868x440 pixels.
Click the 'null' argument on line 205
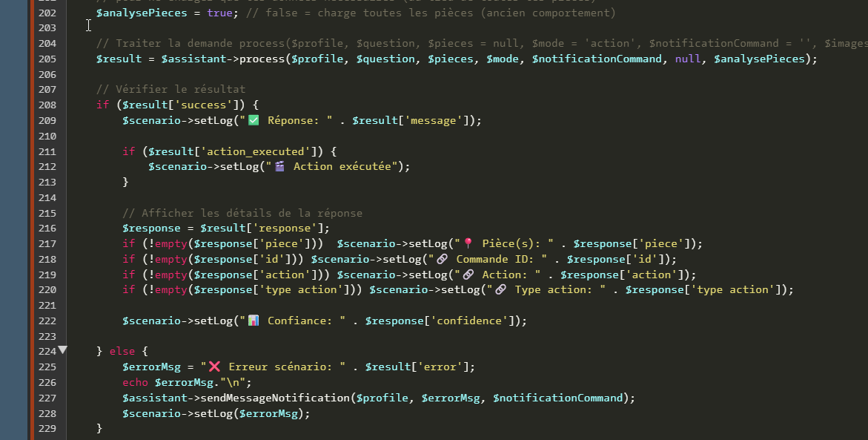click(x=688, y=59)
